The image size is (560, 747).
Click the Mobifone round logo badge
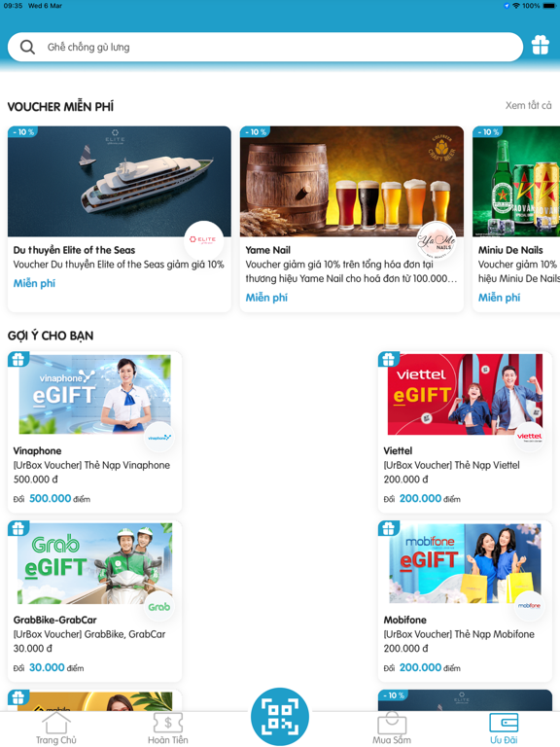(529, 606)
